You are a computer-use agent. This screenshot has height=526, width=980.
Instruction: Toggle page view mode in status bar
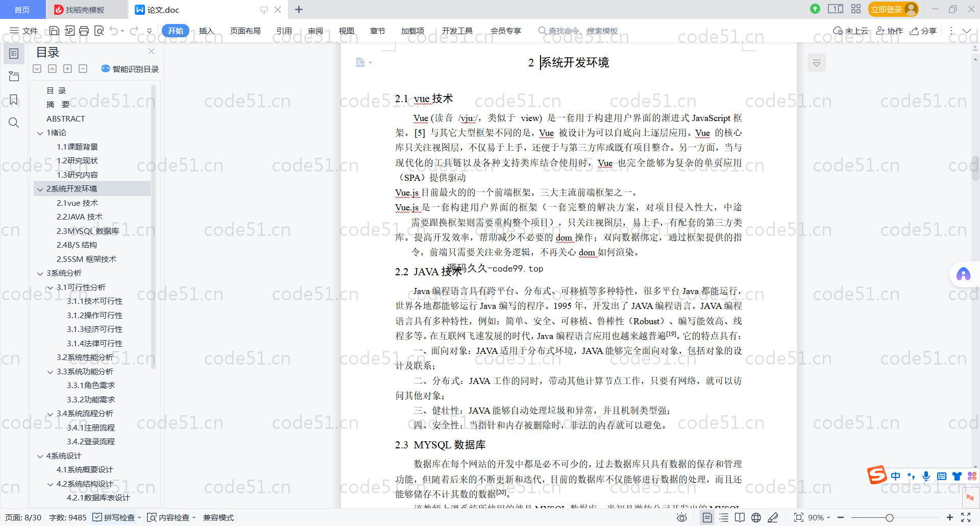707,517
